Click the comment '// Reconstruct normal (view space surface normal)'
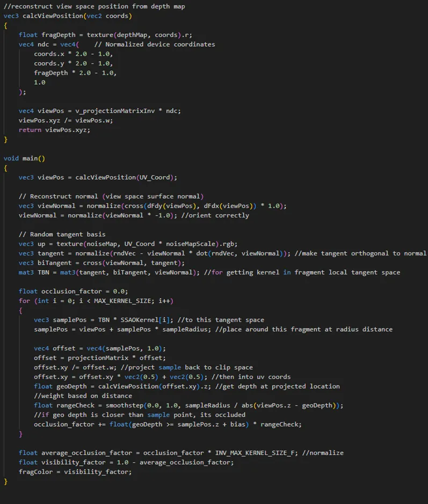The width and height of the screenshot is (428, 504). tap(111, 196)
